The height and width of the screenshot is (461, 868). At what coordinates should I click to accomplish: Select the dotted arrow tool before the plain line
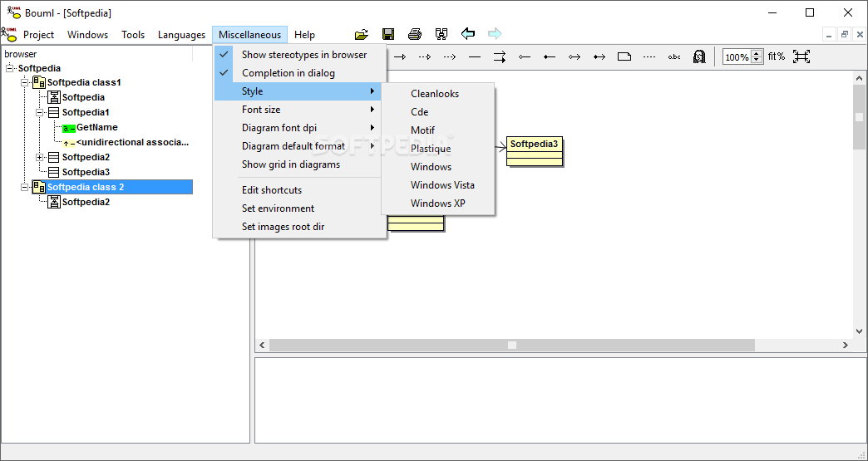(x=450, y=57)
